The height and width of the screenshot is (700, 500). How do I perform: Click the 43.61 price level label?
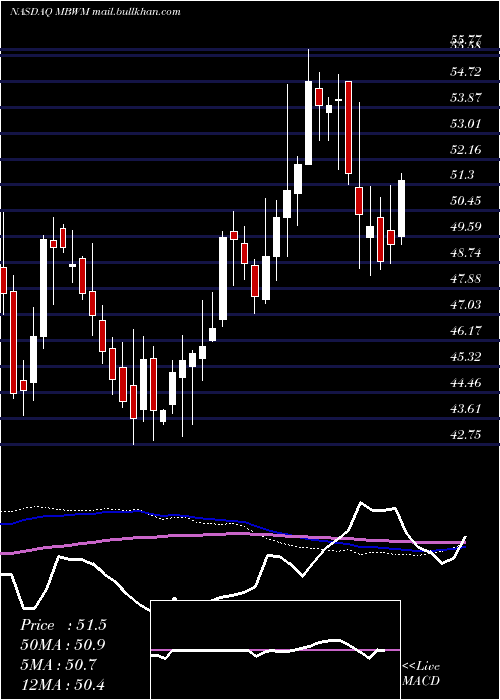pyautogui.click(x=466, y=408)
